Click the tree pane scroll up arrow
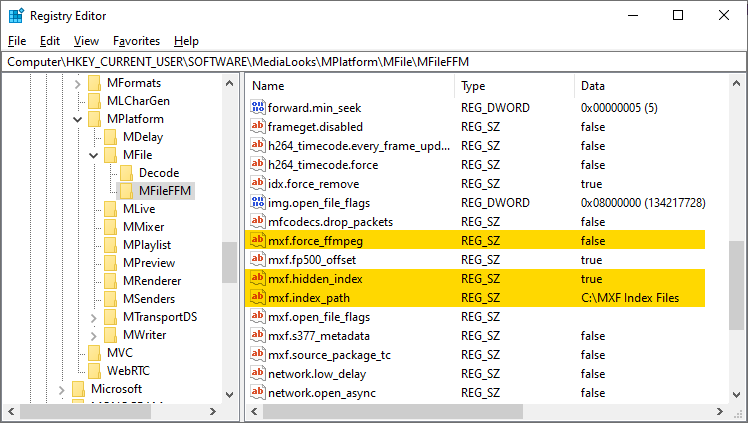Image resolution: width=748 pixels, height=423 pixels. pos(229,83)
